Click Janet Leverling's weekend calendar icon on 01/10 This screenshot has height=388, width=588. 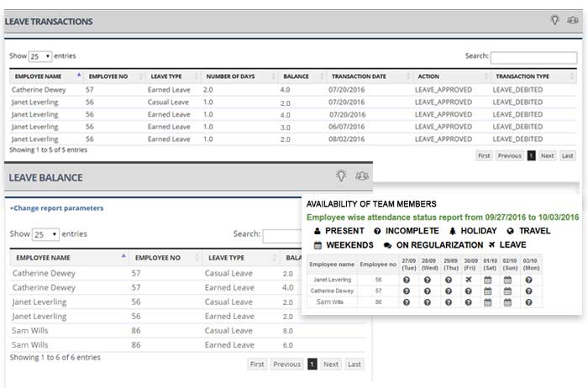(x=487, y=280)
